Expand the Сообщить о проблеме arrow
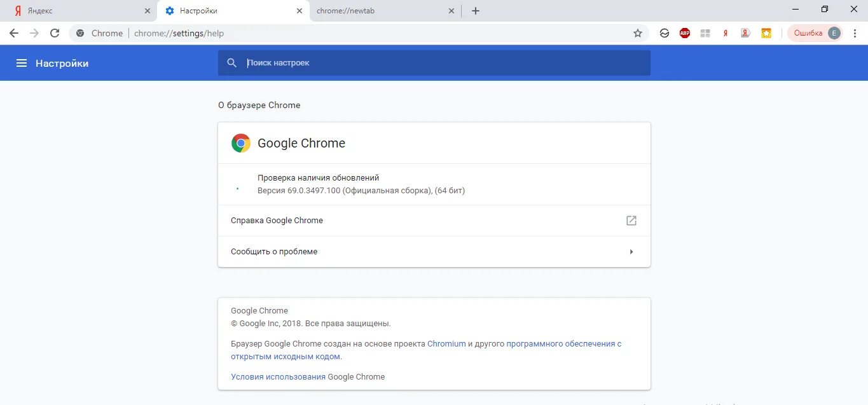 point(631,252)
